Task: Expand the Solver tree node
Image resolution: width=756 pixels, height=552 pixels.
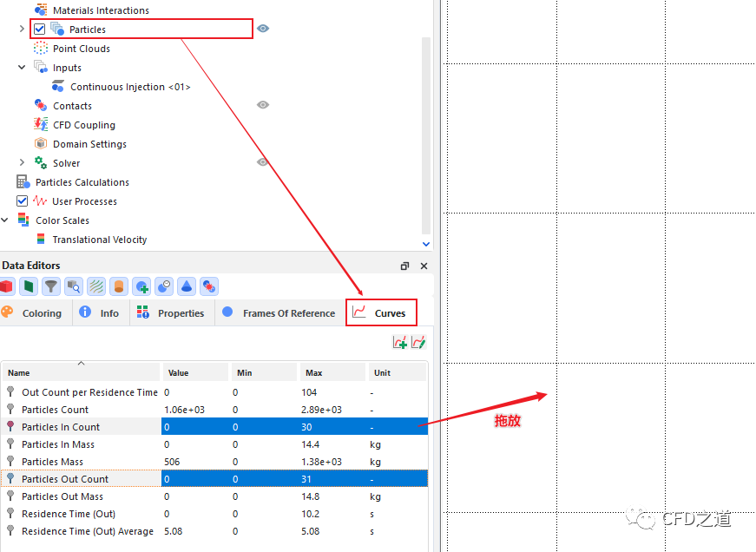Action: pyautogui.click(x=22, y=163)
